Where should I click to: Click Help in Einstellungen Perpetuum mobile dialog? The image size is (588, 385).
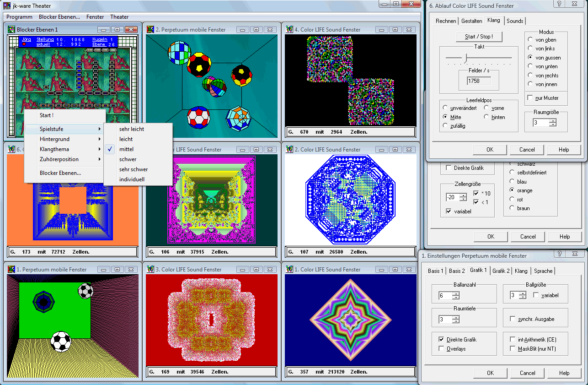pyautogui.click(x=564, y=373)
